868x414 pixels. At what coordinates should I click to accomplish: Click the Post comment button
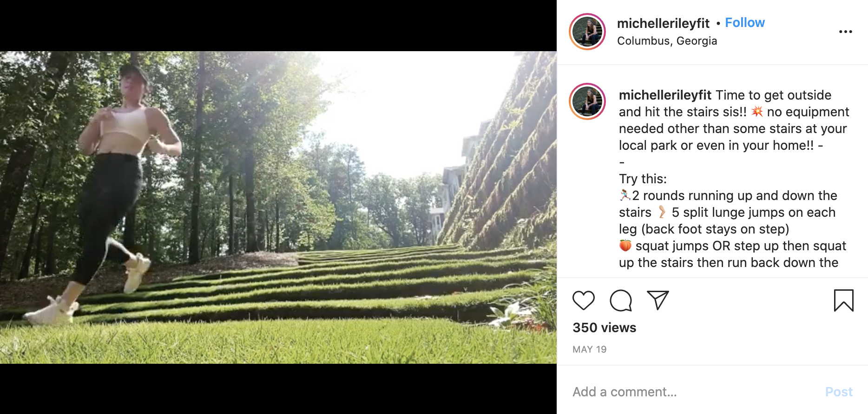pyautogui.click(x=839, y=392)
